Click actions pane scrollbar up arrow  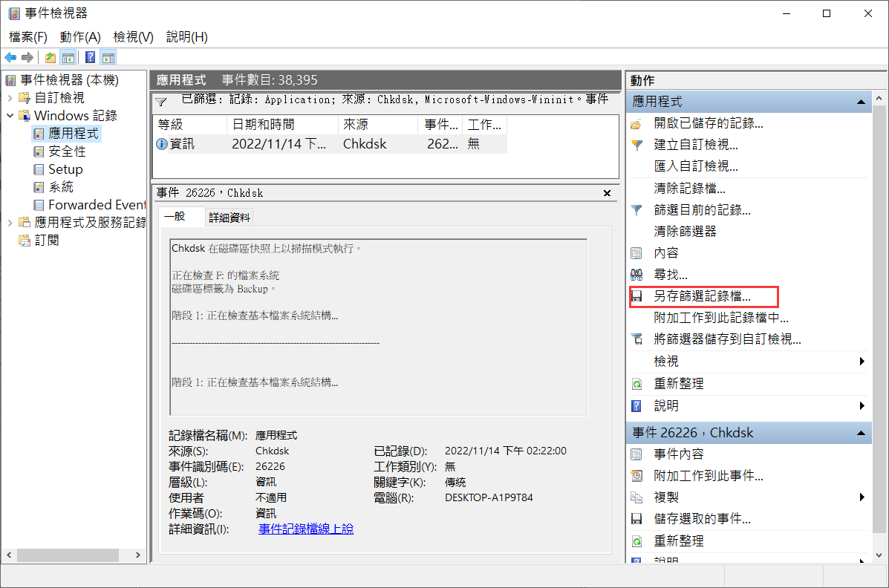click(x=879, y=99)
